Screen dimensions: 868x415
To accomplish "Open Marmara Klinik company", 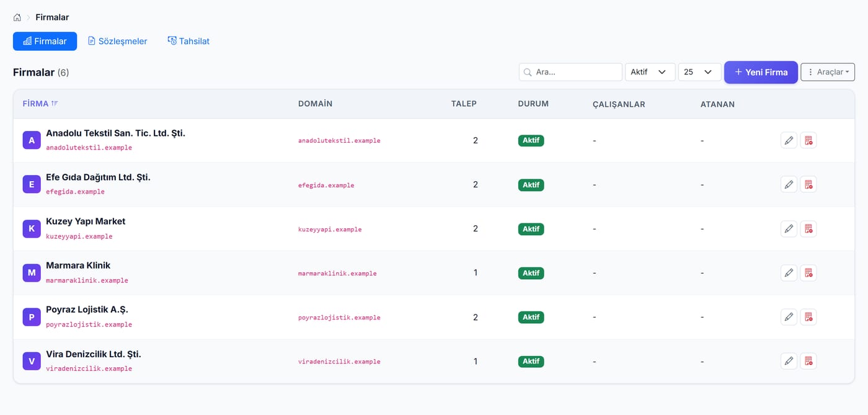I will pos(78,265).
